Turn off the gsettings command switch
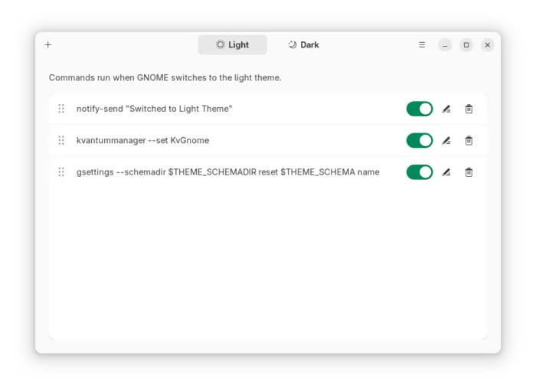 [x=419, y=171]
